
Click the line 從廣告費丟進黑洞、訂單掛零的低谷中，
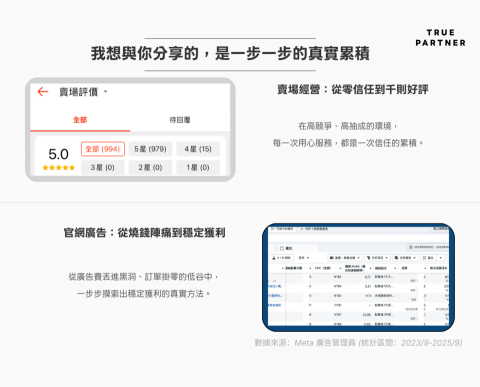[x=144, y=277]
